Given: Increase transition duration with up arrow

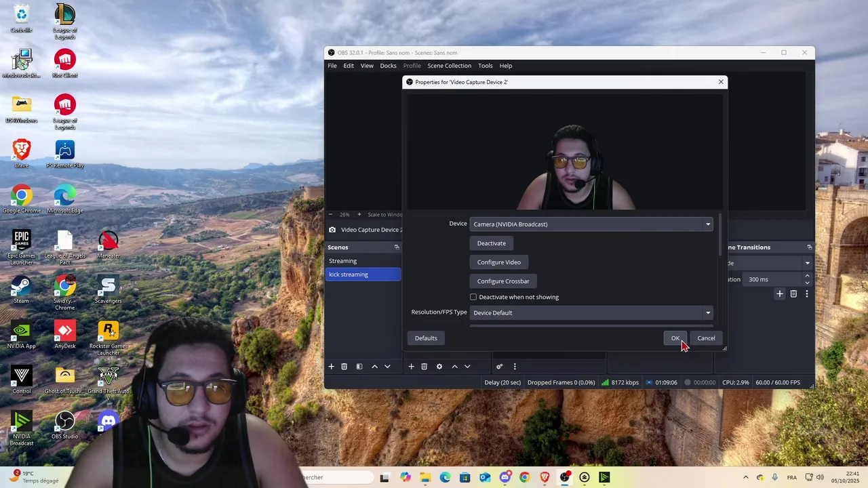Looking at the screenshot, I should pos(807,276).
